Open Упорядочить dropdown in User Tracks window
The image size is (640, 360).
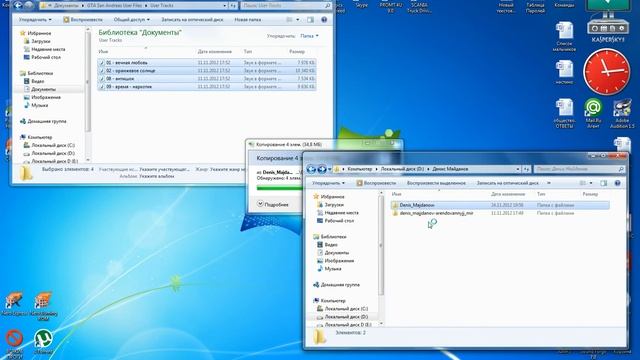35,20
